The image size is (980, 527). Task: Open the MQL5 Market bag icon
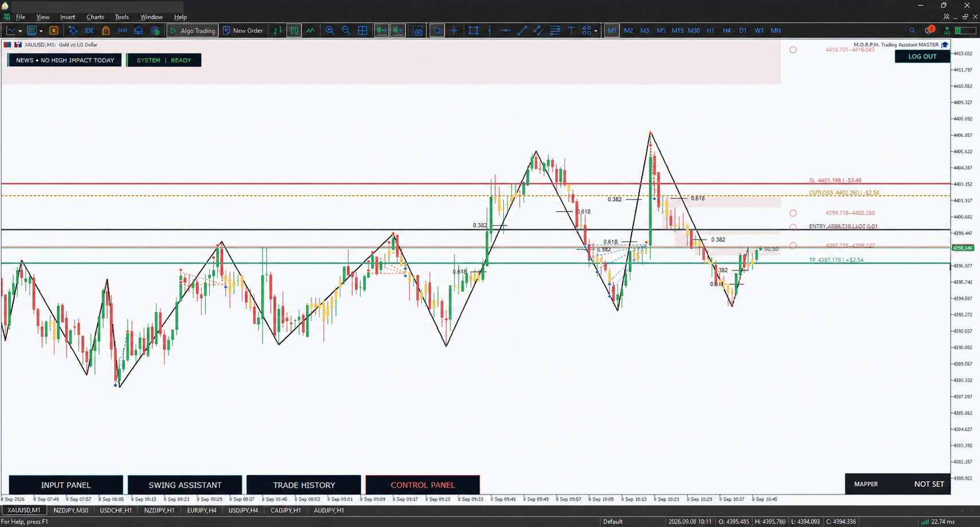pos(105,30)
